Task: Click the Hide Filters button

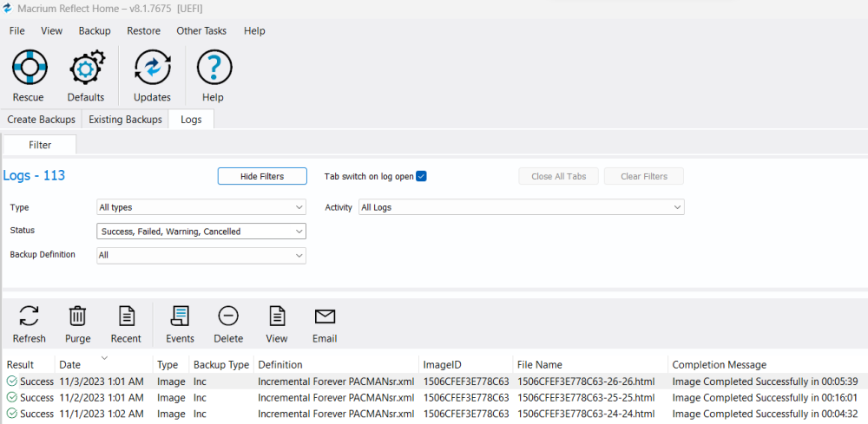Action: [x=262, y=176]
